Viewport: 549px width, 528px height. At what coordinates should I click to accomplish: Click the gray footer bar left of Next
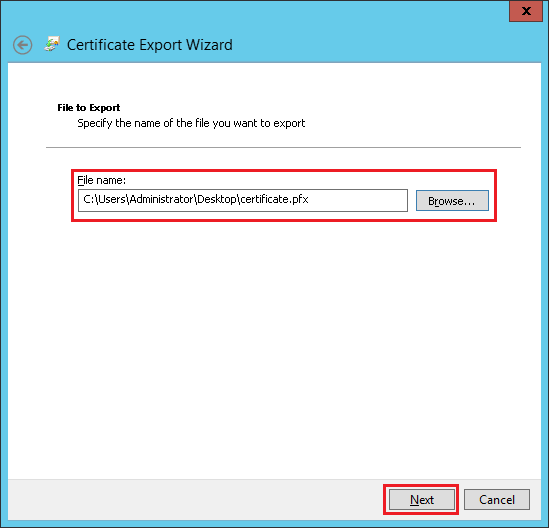[x=196, y=500]
